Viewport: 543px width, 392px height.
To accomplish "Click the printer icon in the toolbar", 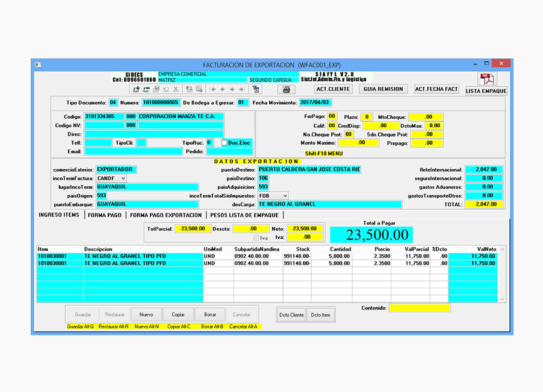I will [285, 89].
